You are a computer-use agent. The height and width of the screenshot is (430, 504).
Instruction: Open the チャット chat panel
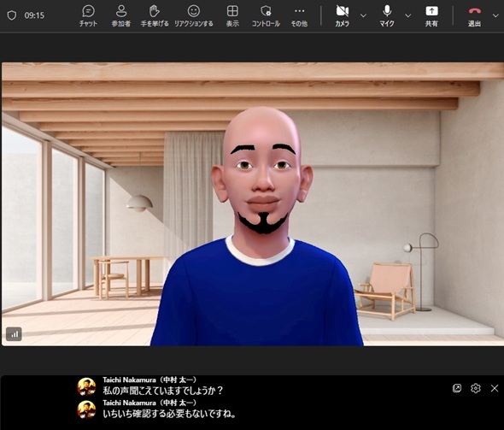[x=88, y=15]
